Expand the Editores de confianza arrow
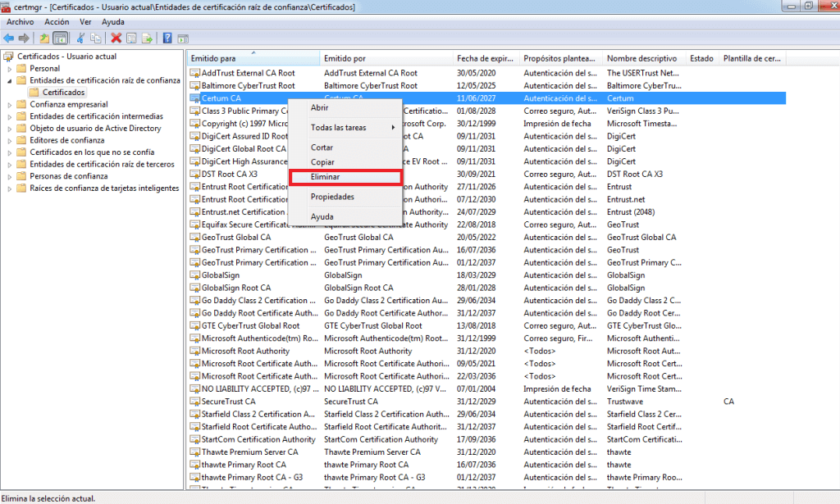The height and width of the screenshot is (504, 840). point(9,141)
